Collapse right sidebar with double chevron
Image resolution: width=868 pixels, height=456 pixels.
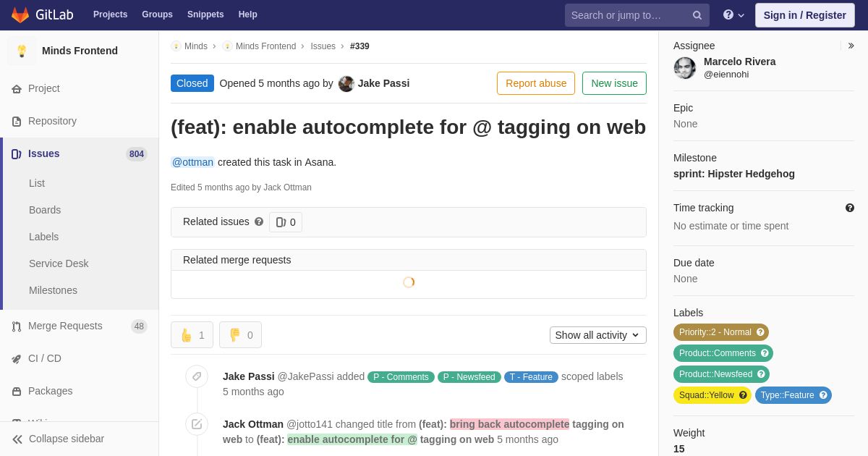click(851, 46)
